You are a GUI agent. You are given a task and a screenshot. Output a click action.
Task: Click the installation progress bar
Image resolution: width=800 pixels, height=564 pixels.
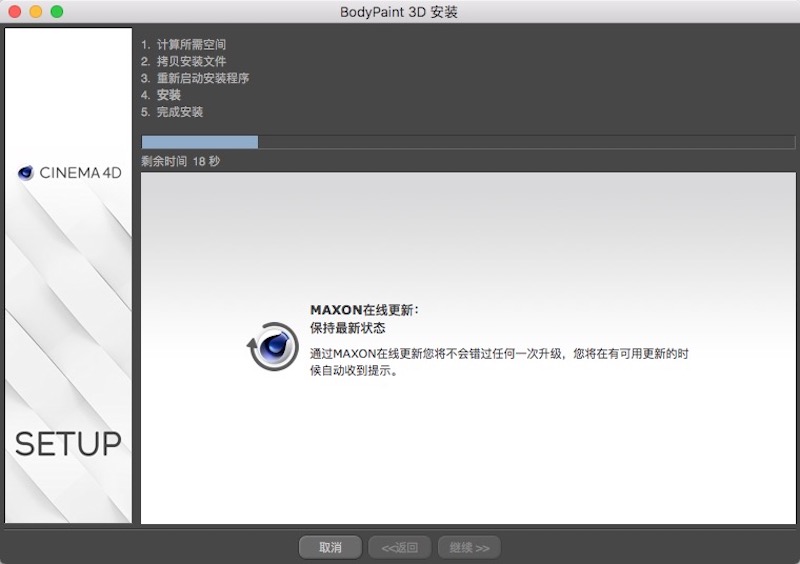(468, 142)
